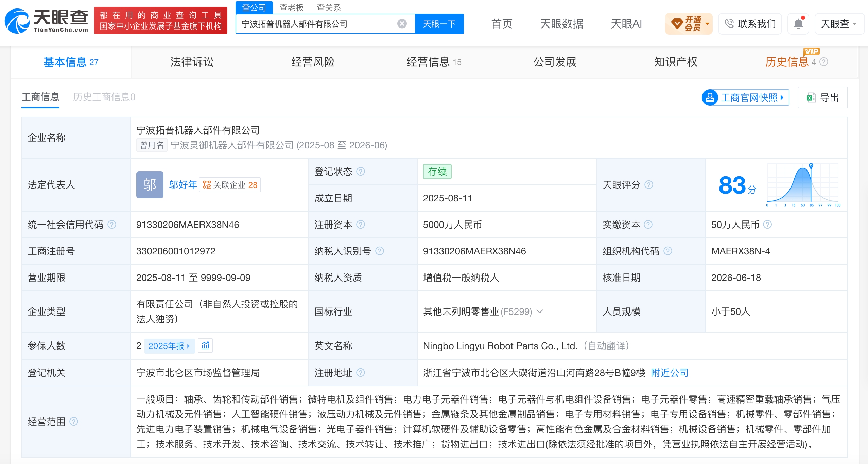Click the 曾用名 tag
Viewport: 868px width, 464px height.
(x=152, y=145)
